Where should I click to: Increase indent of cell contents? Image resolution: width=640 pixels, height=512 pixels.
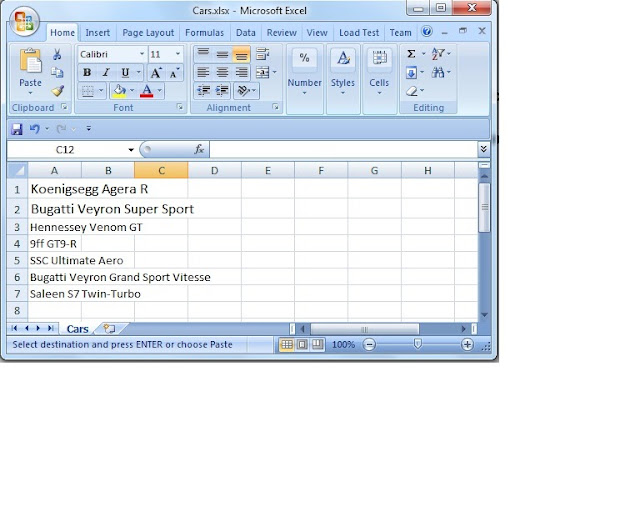click(x=222, y=90)
